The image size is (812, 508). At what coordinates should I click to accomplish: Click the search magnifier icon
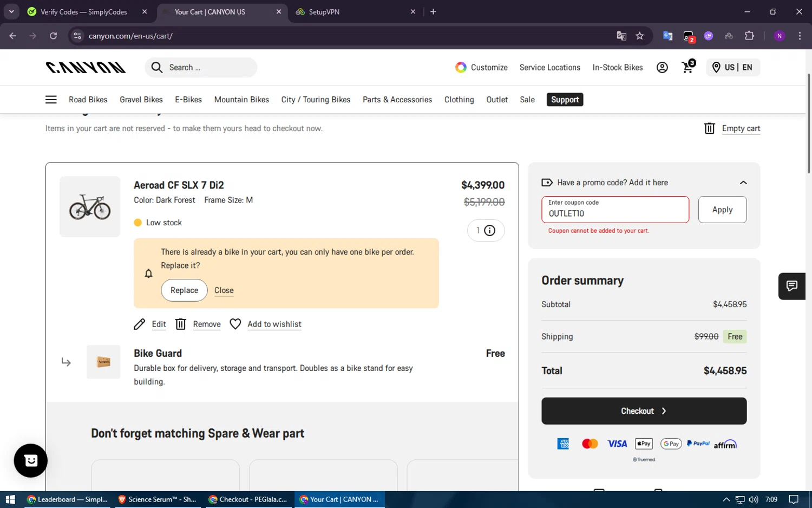coord(157,67)
